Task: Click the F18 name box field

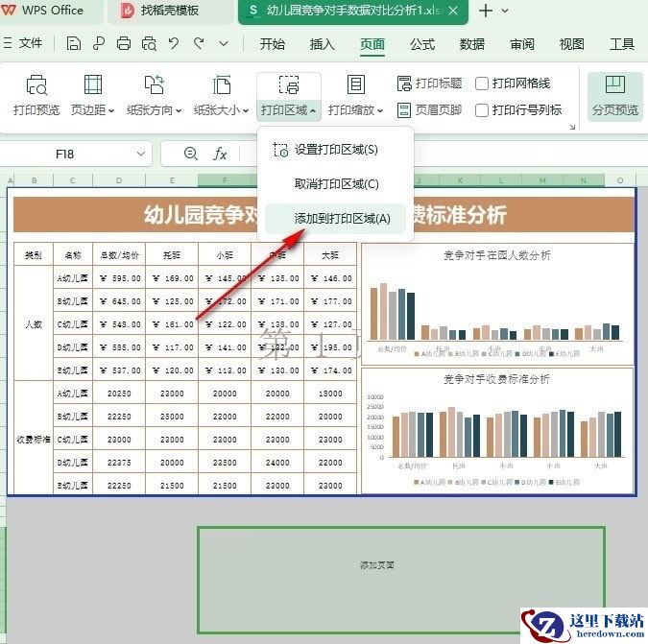Action: coord(76,155)
